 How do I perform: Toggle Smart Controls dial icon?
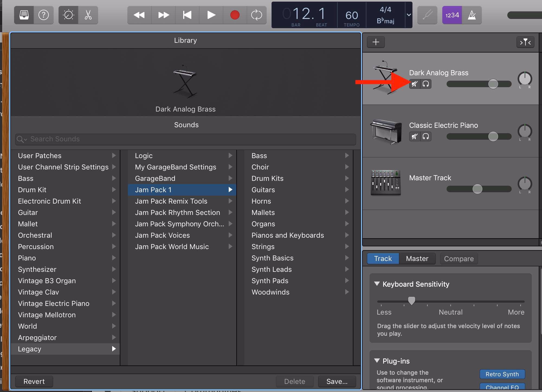tap(68, 15)
